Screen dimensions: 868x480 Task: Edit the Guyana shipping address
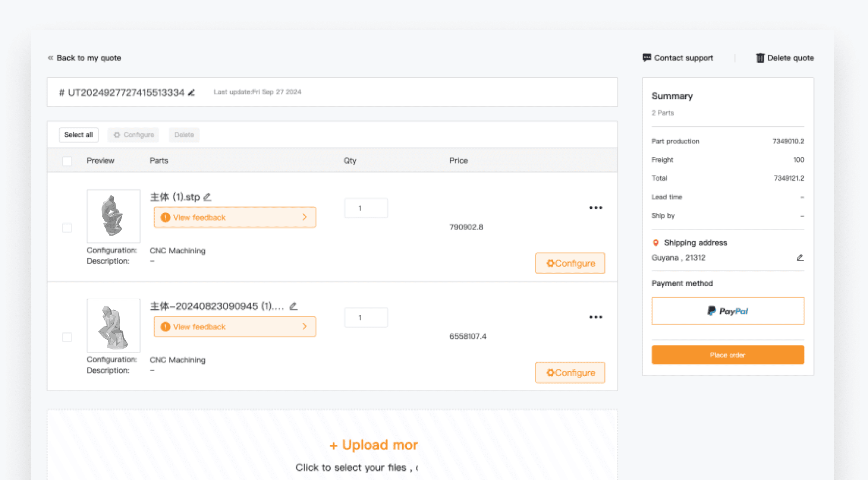pos(800,258)
